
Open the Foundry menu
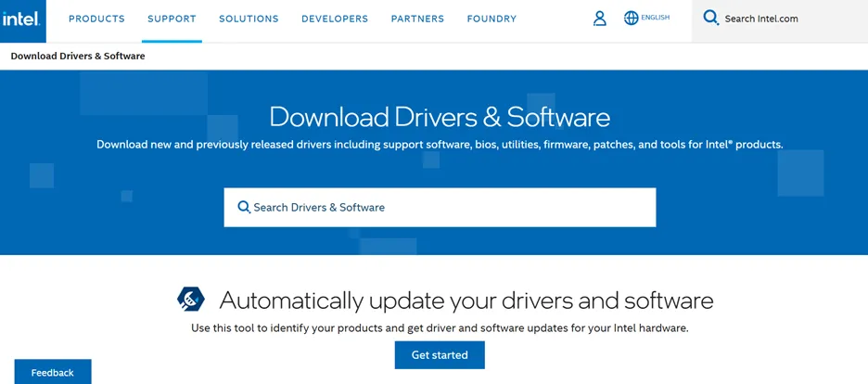(491, 19)
